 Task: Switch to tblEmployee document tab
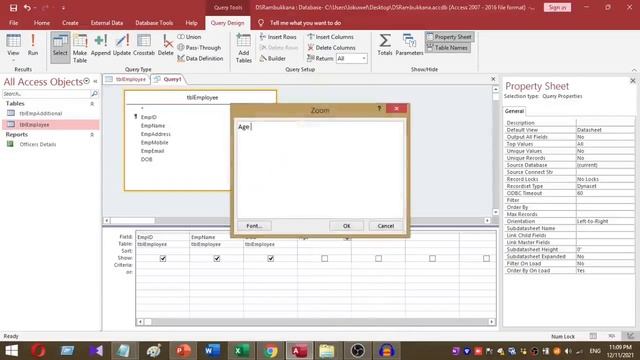(126, 79)
